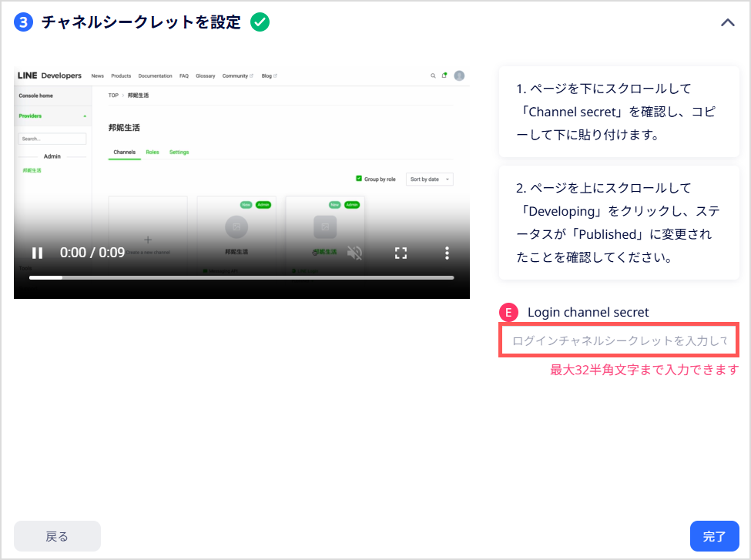Unmute the video with the speaker icon

(354, 253)
